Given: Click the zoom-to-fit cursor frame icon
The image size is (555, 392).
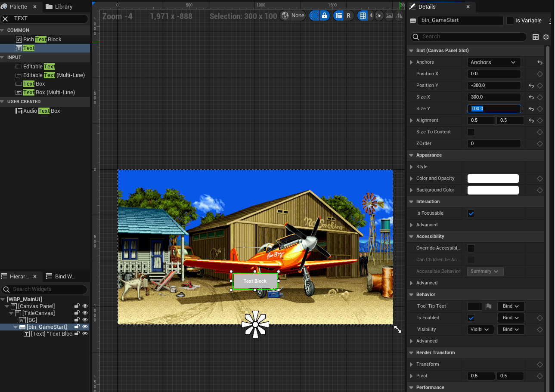Looking at the screenshot, I should pos(379,15).
